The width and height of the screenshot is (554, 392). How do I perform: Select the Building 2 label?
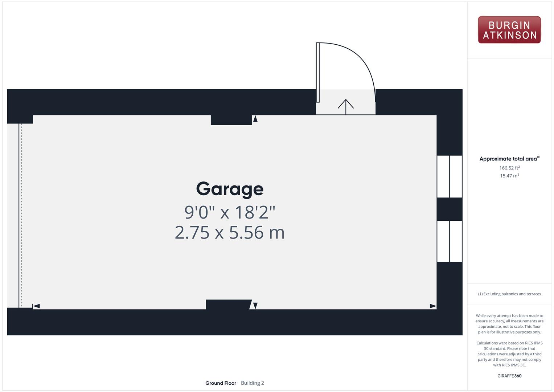click(x=253, y=383)
